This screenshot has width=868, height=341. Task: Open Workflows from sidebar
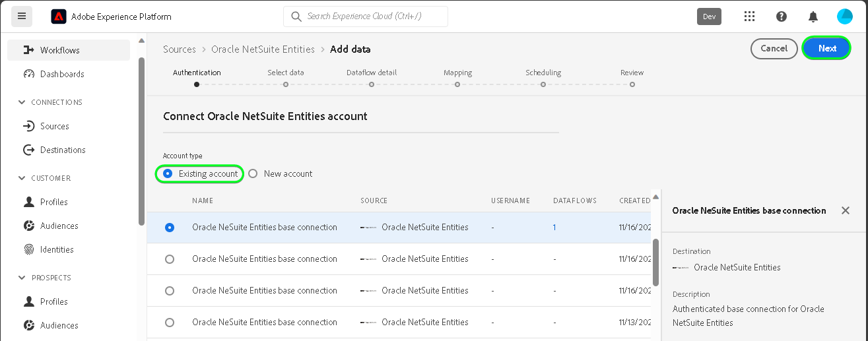(59, 50)
